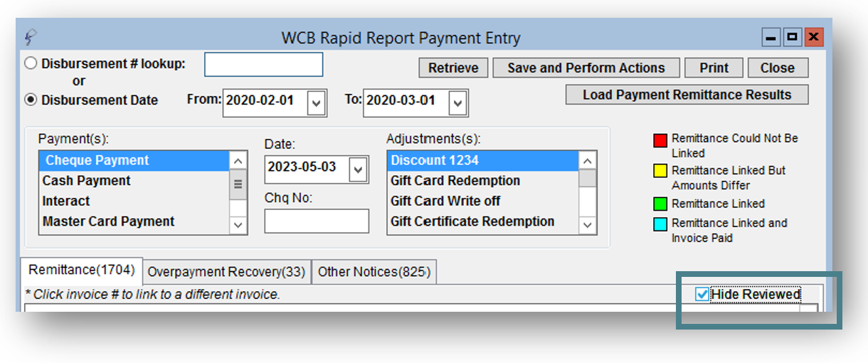
Task: Click the Close button
Action: [778, 68]
